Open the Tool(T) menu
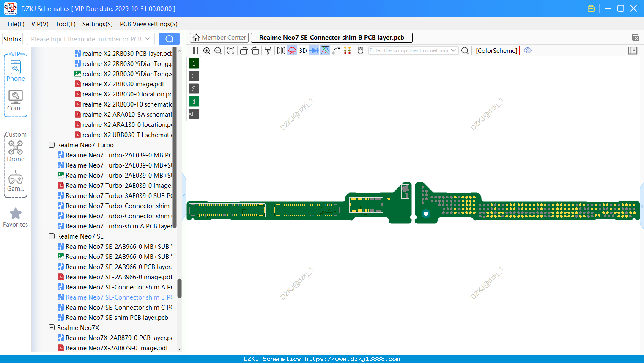 66,24
